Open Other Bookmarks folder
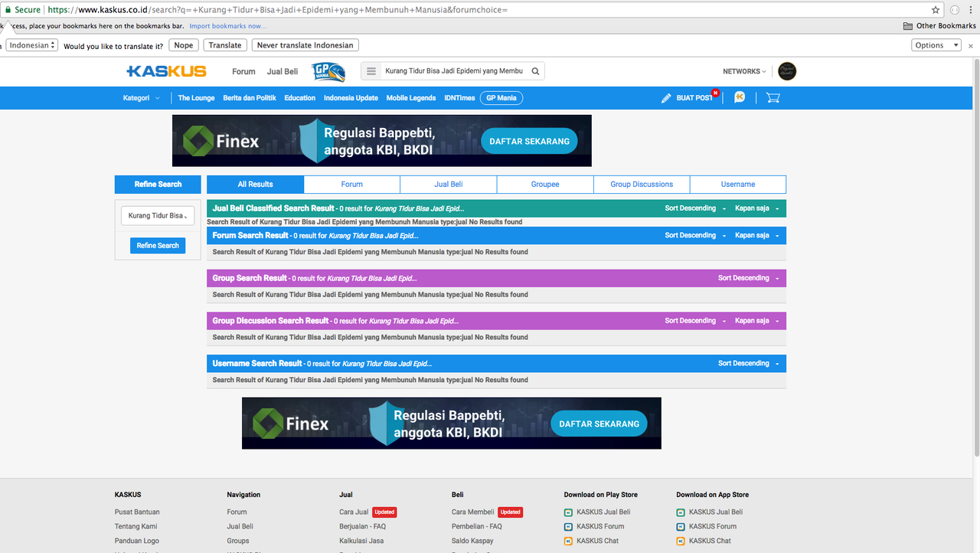980x553 pixels. coord(940,26)
